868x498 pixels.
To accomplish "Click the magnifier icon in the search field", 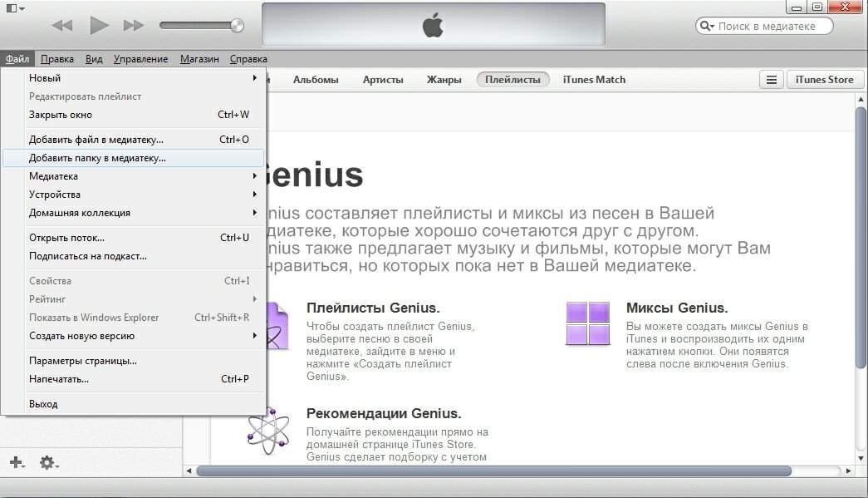I will pyautogui.click(x=707, y=26).
